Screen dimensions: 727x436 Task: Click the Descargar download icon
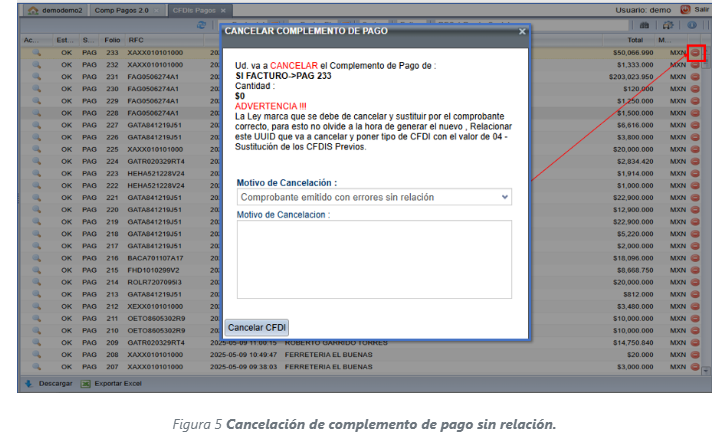click(27, 383)
